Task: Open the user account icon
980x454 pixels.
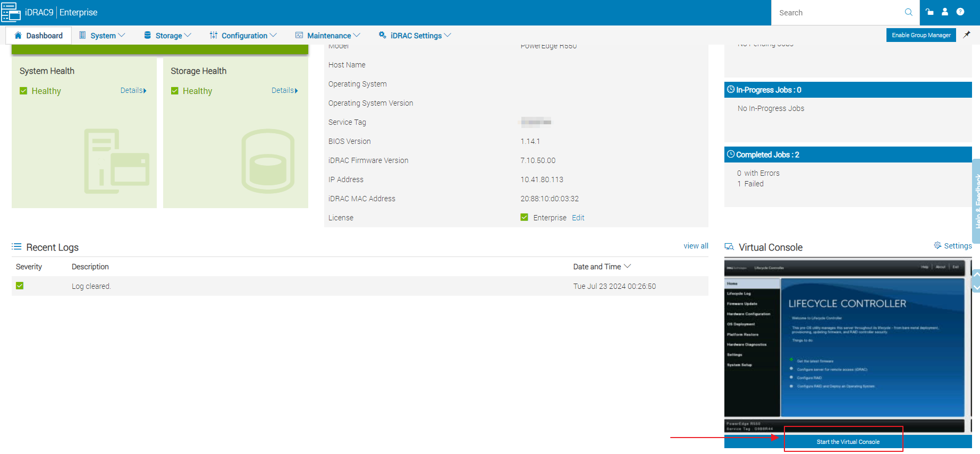Action: [945, 12]
